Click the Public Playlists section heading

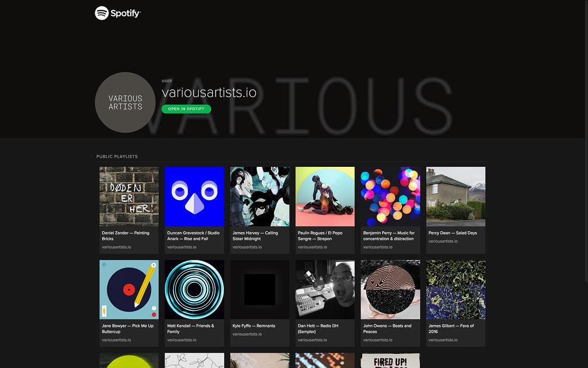(x=117, y=156)
